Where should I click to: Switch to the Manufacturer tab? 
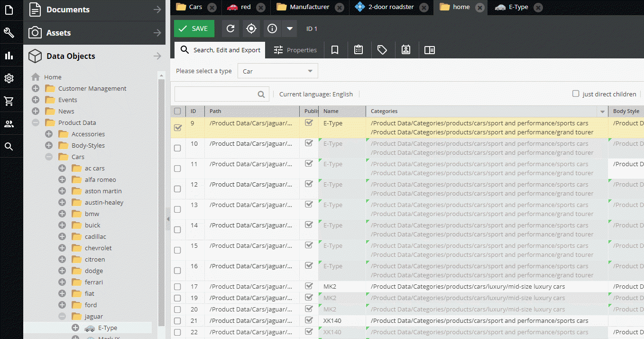coord(310,7)
